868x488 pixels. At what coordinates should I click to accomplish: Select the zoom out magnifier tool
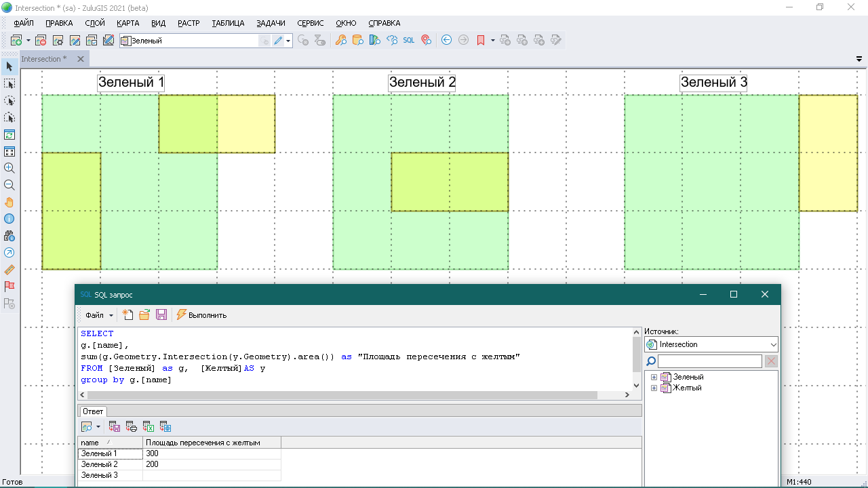point(9,185)
